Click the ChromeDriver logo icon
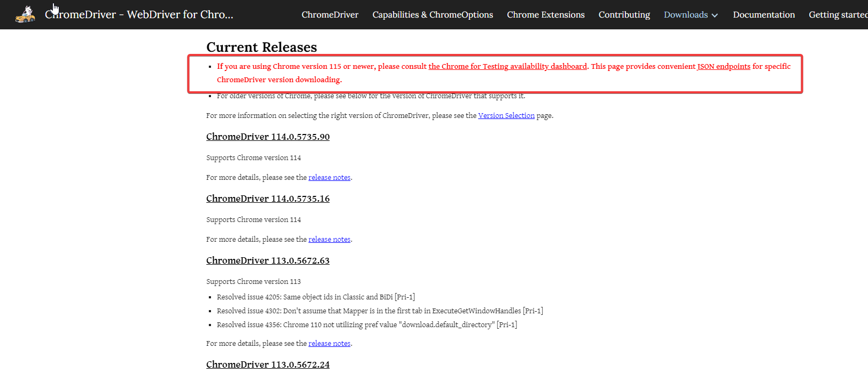Viewport: 868px width, 380px height. [x=25, y=14]
